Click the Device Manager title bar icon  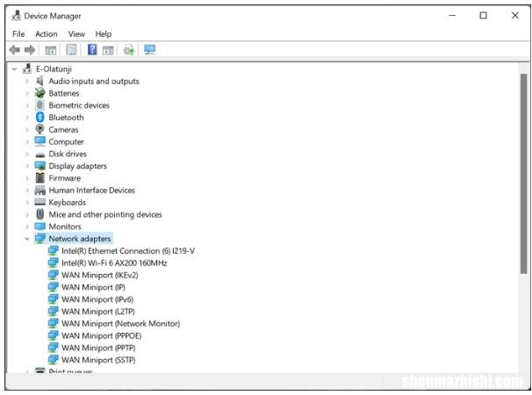16,16
